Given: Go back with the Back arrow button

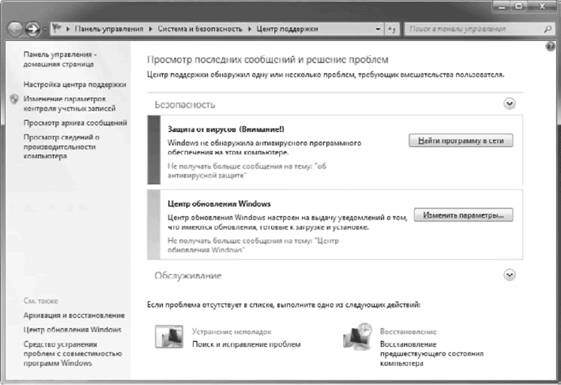Looking at the screenshot, I should pos(15,29).
